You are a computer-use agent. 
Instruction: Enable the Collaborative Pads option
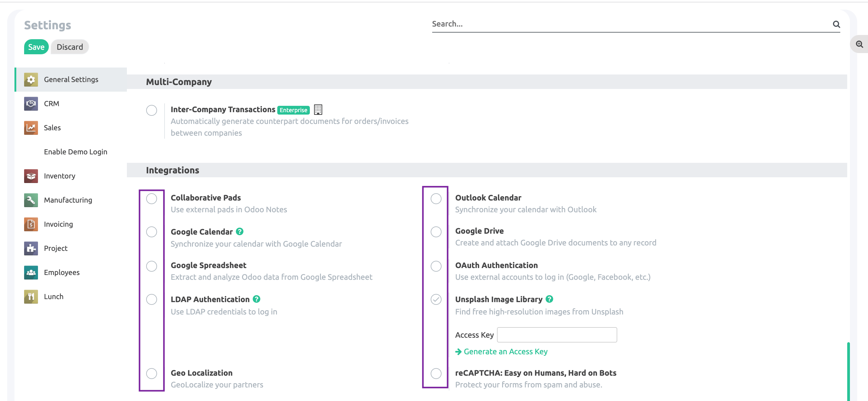pos(152,198)
